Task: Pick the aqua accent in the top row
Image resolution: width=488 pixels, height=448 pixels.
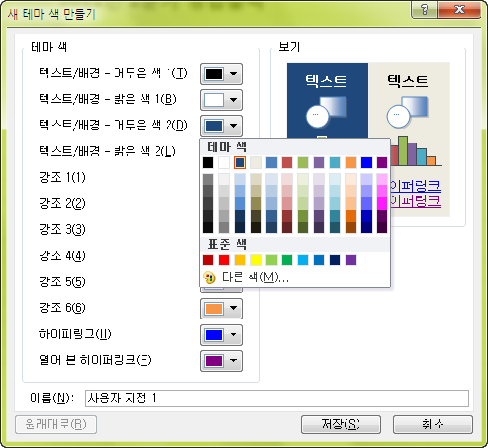Action: [x=335, y=162]
